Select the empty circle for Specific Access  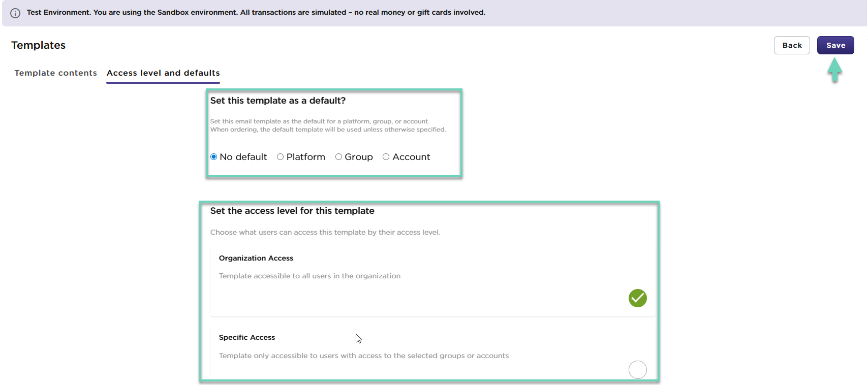[637, 370]
